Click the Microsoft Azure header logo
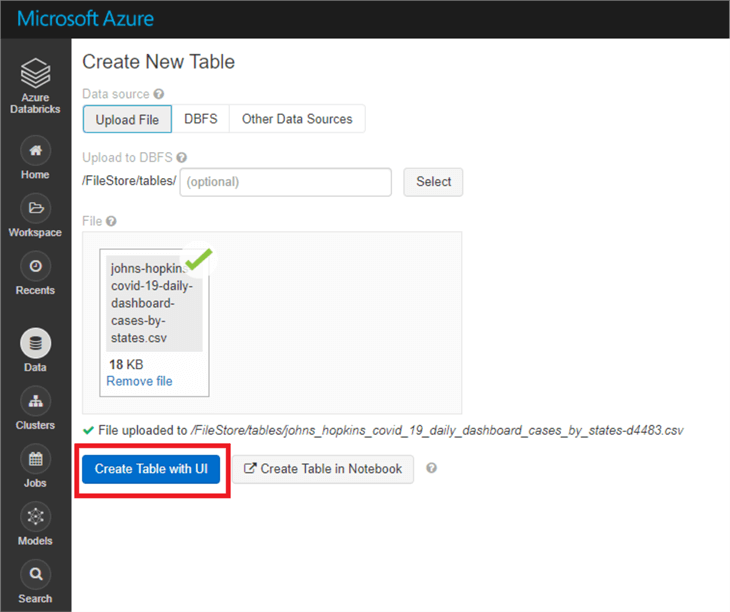 click(x=85, y=19)
